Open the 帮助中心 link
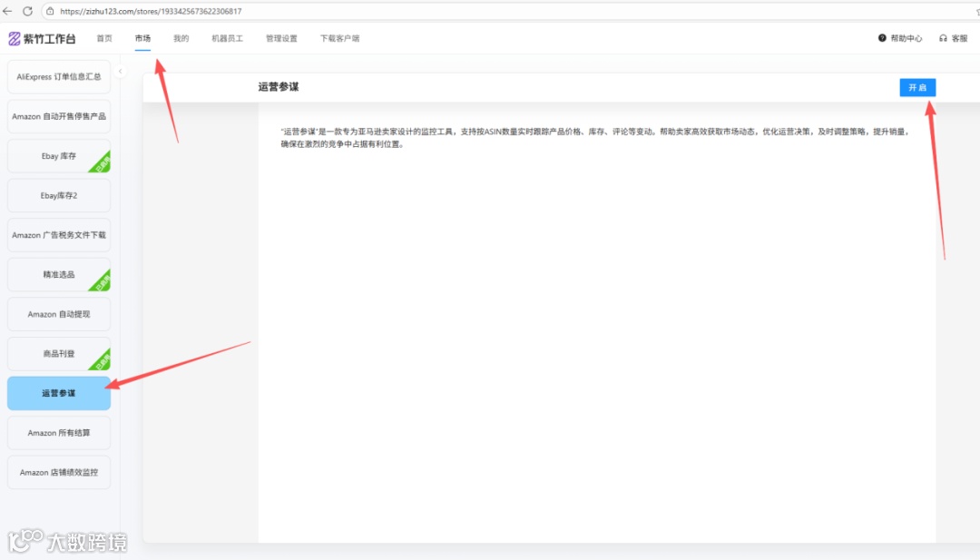This screenshot has height=560, width=980. tap(906, 39)
